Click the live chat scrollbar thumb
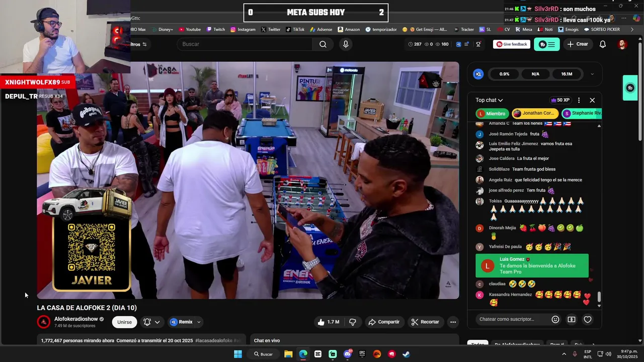The width and height of the screenshot is (644, 362). [x=599, y=297]
